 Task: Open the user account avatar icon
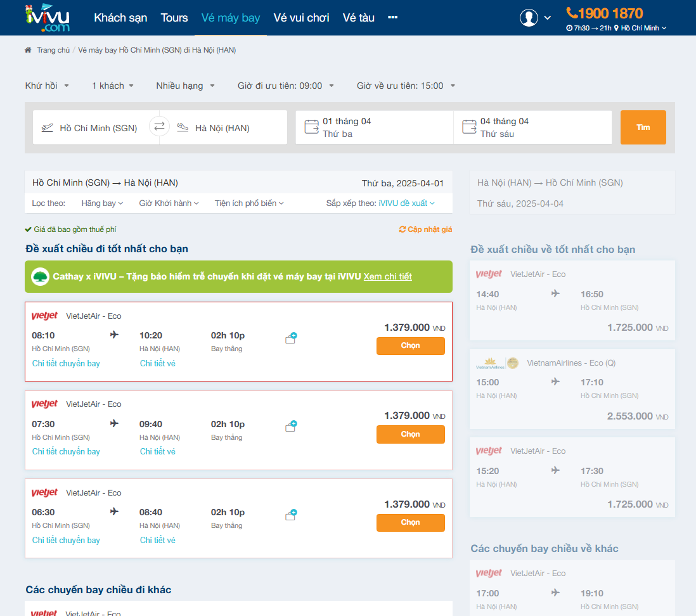[529, 18]
